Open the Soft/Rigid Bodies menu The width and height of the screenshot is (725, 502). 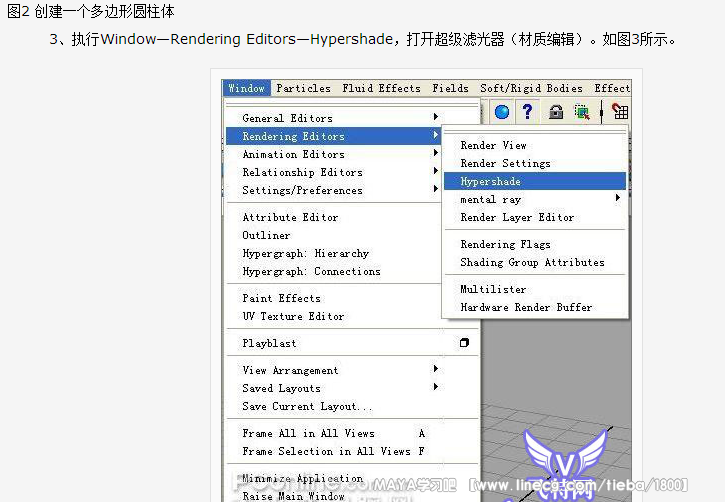point(531,88)
